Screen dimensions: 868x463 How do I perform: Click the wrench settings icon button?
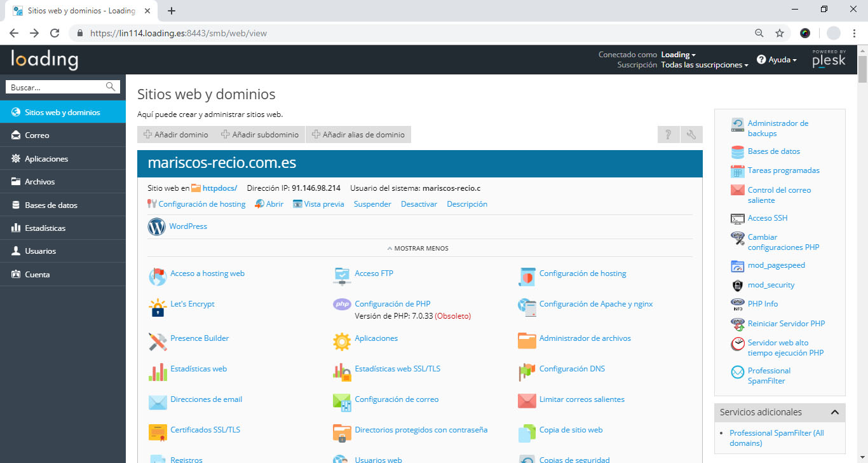pos(691,134)
